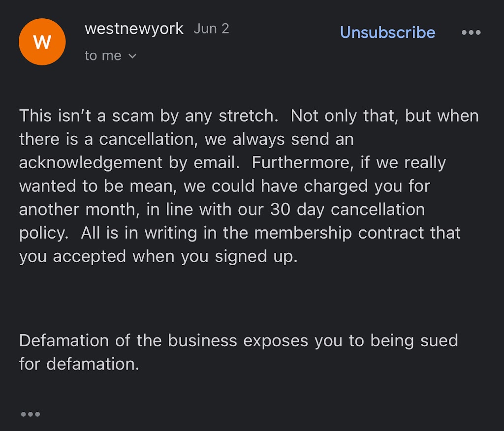This screenshot has width=504, height=431.
Task: Click the orange W sender avatar
Action: click(x=42, y=42)
